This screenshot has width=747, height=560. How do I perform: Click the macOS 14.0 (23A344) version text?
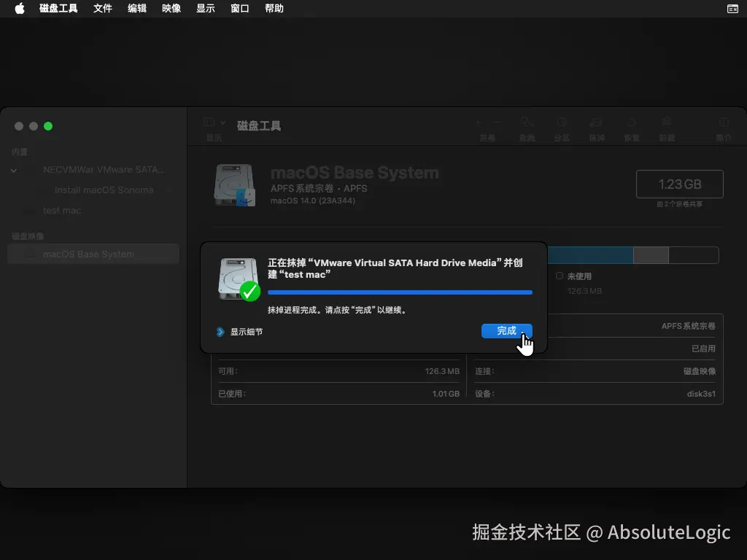coord(312,201)
